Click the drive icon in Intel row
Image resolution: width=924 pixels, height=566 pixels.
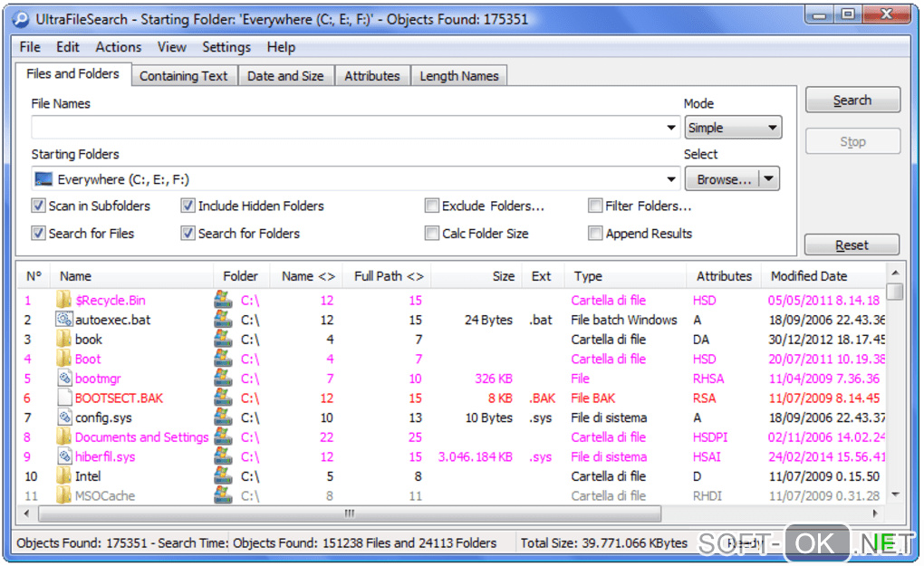point(223,475)
